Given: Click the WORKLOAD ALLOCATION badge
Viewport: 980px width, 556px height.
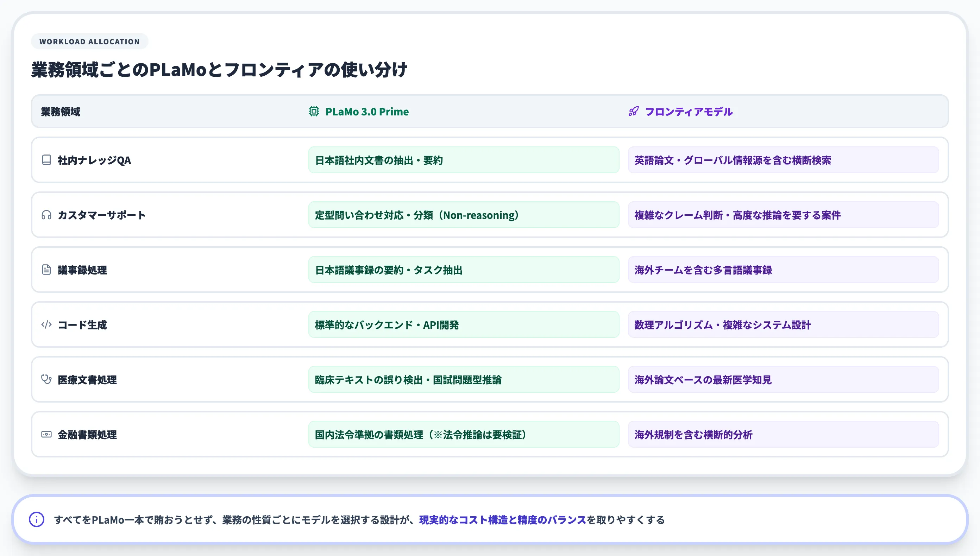Looking at the screenshot, I should pos(89,41).
